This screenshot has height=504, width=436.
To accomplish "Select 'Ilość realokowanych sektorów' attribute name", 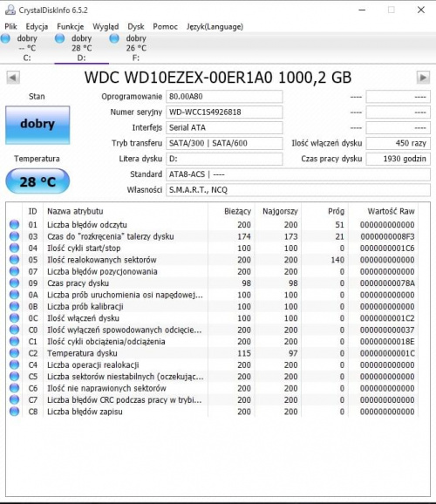I will [102, 260].
